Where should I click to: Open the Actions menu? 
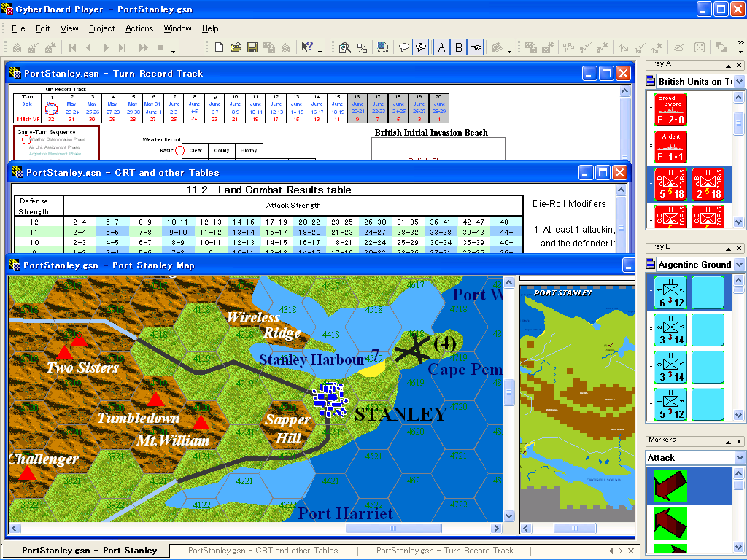(x=139, y=28)
